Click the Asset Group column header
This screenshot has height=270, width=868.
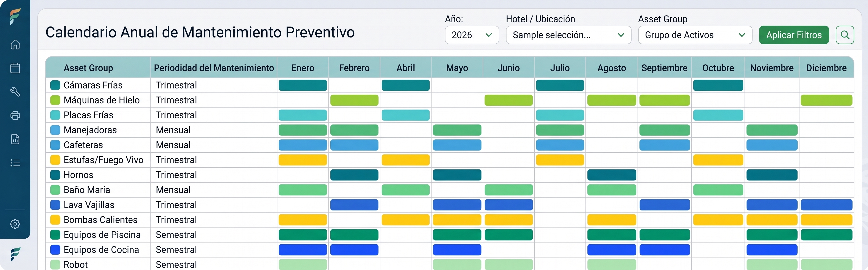[88, 68]
